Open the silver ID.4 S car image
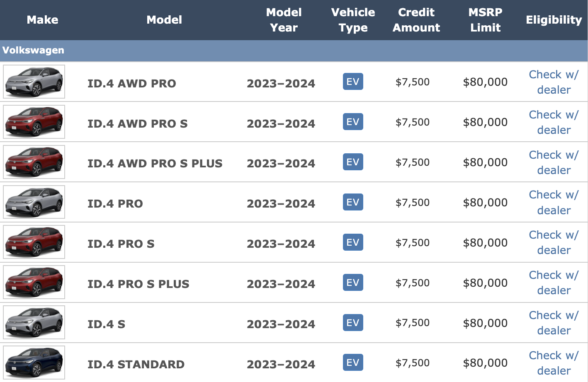This screenshot has height=382, width=588. pos(34,322)
